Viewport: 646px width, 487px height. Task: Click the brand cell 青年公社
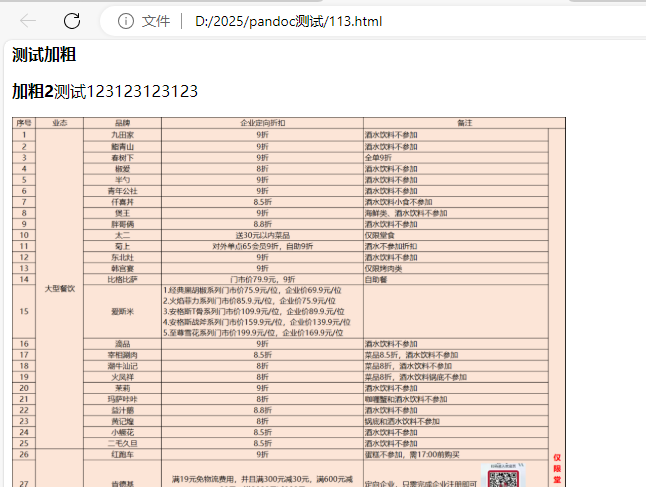(122, 191)
